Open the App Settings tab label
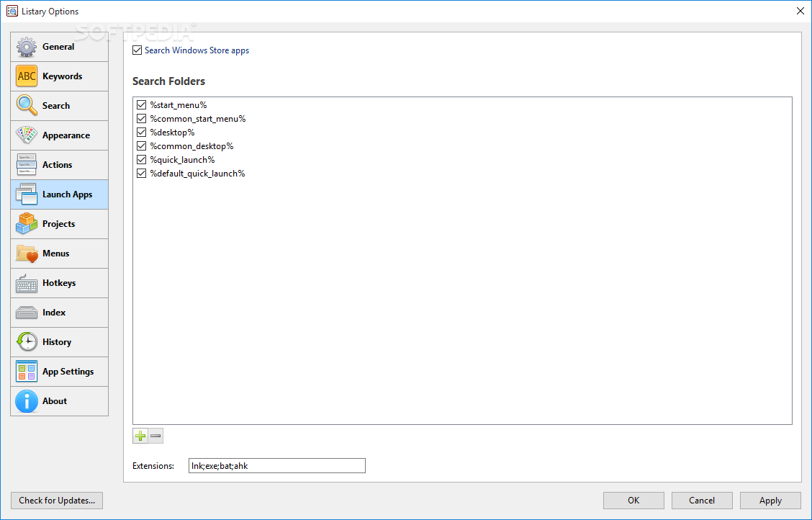812x520 pixels. 68,372
